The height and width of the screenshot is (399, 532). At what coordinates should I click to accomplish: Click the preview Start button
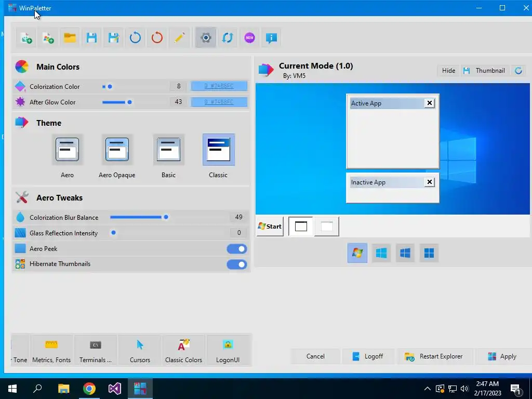tap(270, 227)
